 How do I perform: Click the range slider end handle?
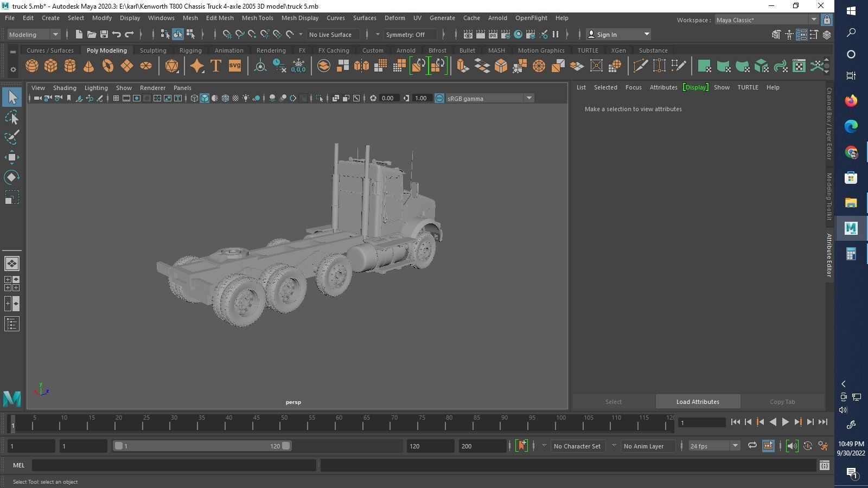coord(286,446)
